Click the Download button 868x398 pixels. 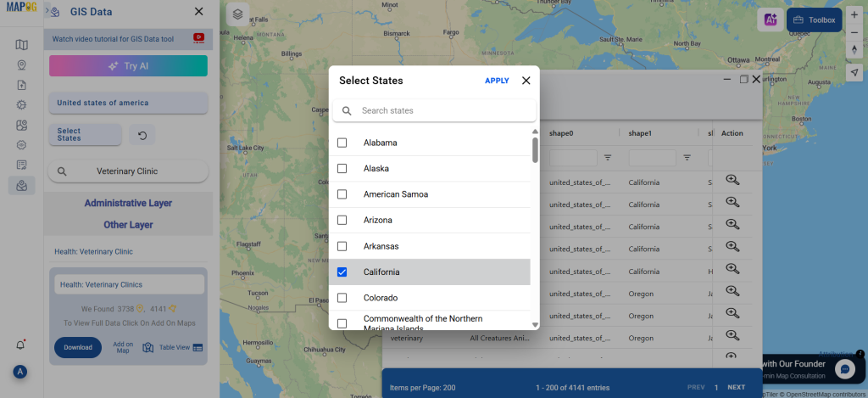point(78,348)
